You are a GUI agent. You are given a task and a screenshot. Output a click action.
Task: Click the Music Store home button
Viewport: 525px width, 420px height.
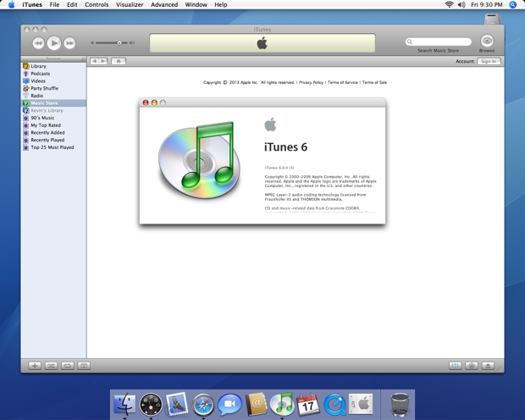119,61
